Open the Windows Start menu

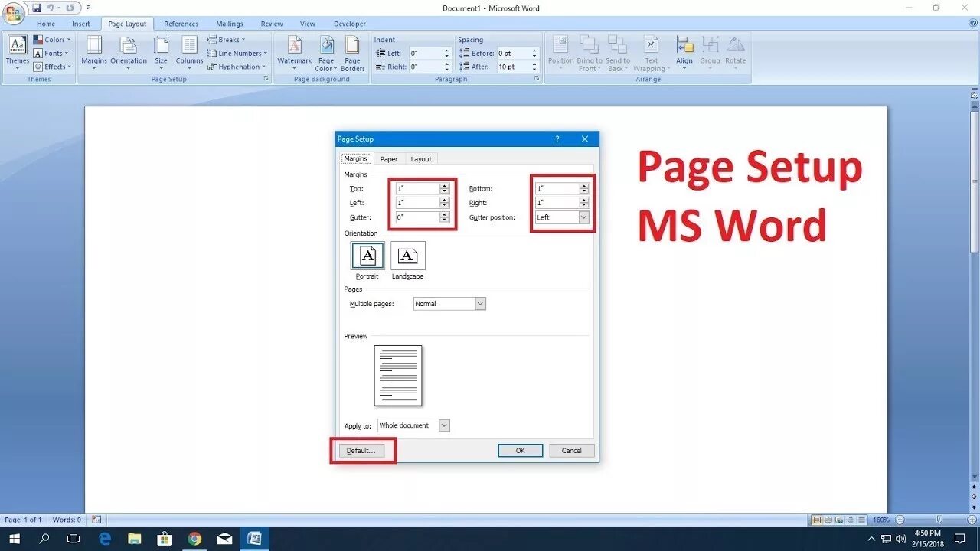(14, 539)
